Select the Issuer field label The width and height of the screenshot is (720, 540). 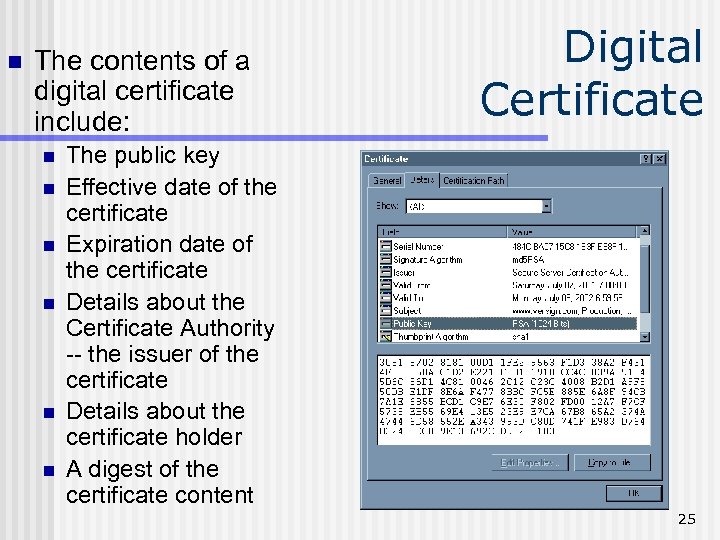(x=404, y=273)
